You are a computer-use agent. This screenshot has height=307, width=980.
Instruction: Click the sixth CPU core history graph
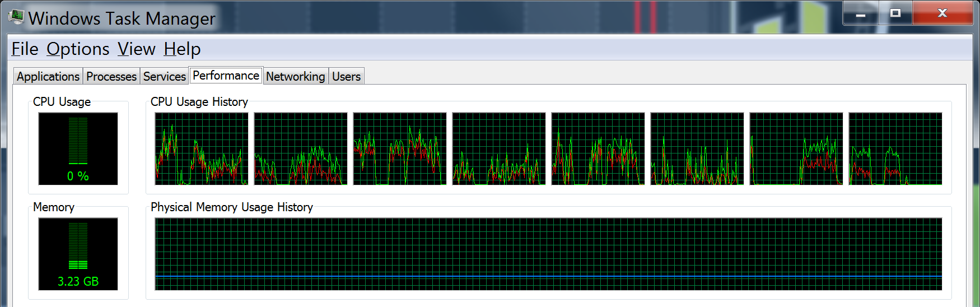click(x=697, y=148)
